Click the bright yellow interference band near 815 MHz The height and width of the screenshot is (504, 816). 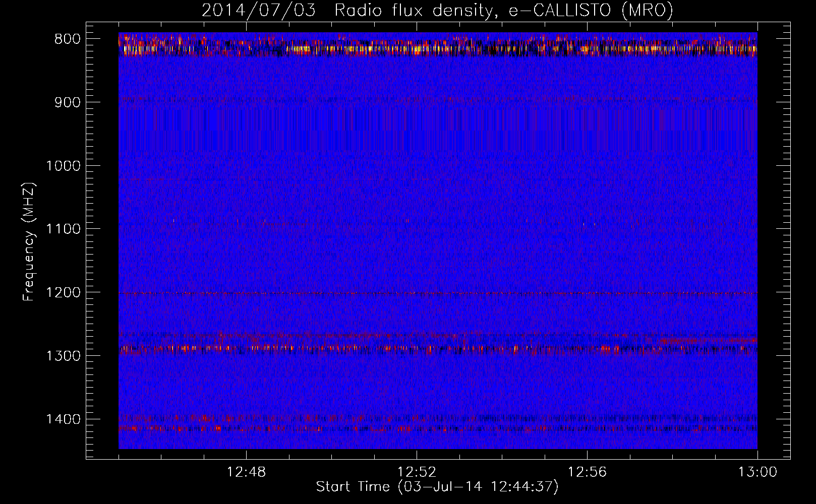pos(438,49)
